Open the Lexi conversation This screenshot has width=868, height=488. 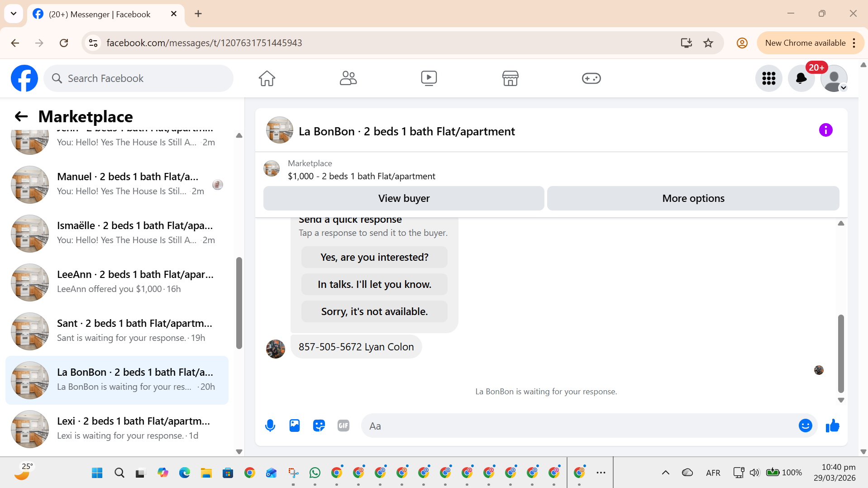tap(117, 429)
